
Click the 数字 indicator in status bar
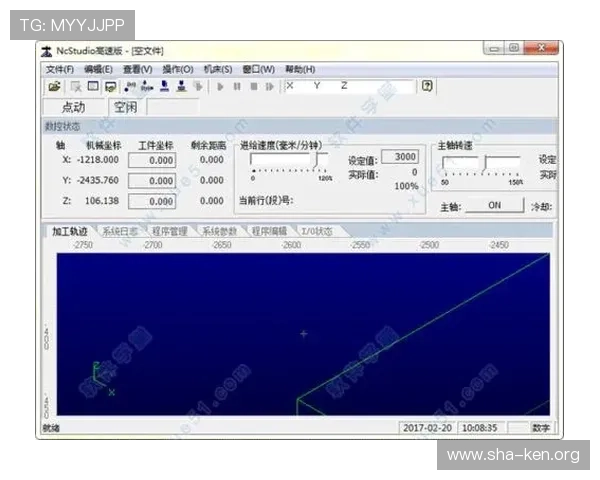(541, 428)
